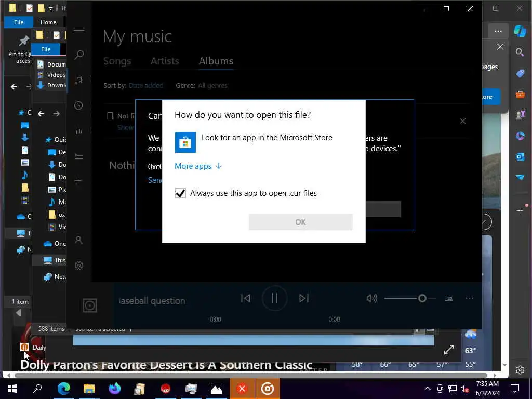Select Documents in Explorer quick list
532x399 pixels.
pyautogui.click(x=52, y=64)
